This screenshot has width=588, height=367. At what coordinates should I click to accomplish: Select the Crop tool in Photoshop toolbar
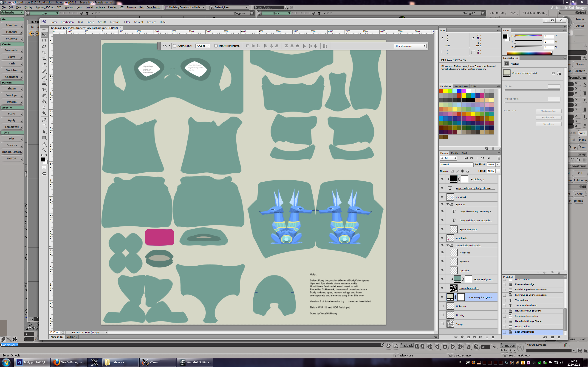[x=44, y=59]
